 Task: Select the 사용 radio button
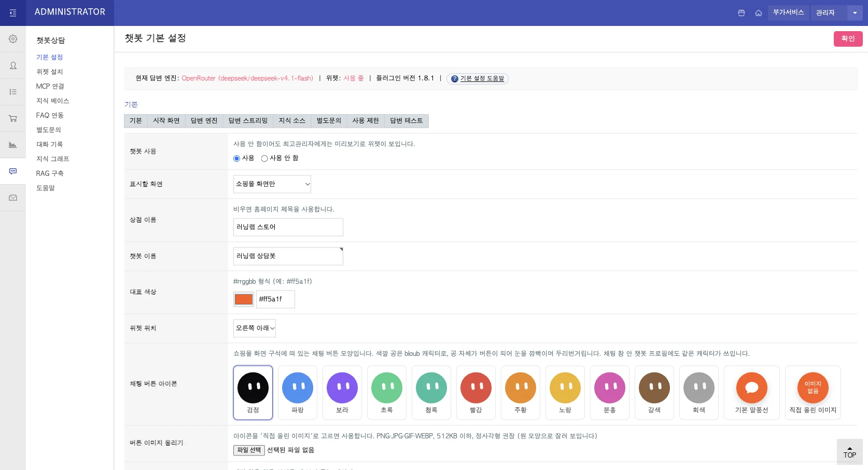(236, 158)
